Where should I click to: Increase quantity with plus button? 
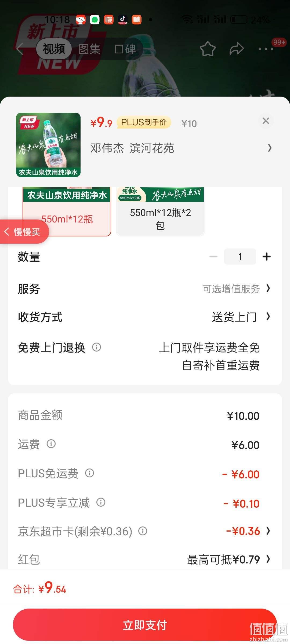(266, 257)
